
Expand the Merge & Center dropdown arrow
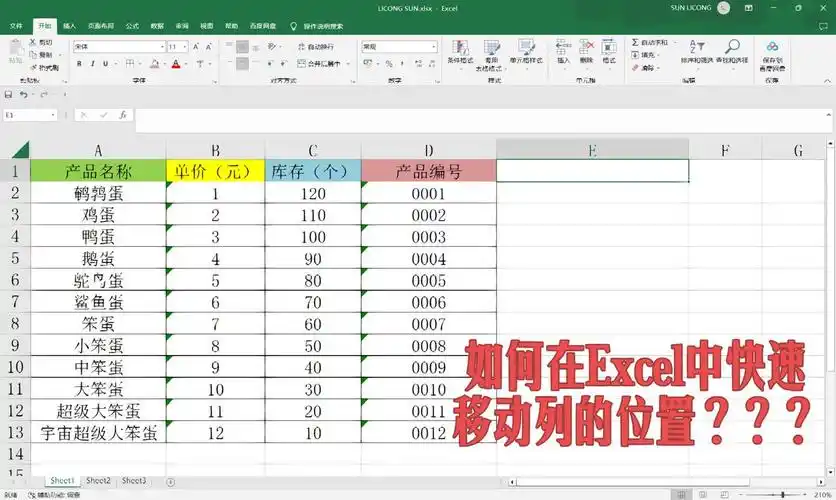(348, 63)
